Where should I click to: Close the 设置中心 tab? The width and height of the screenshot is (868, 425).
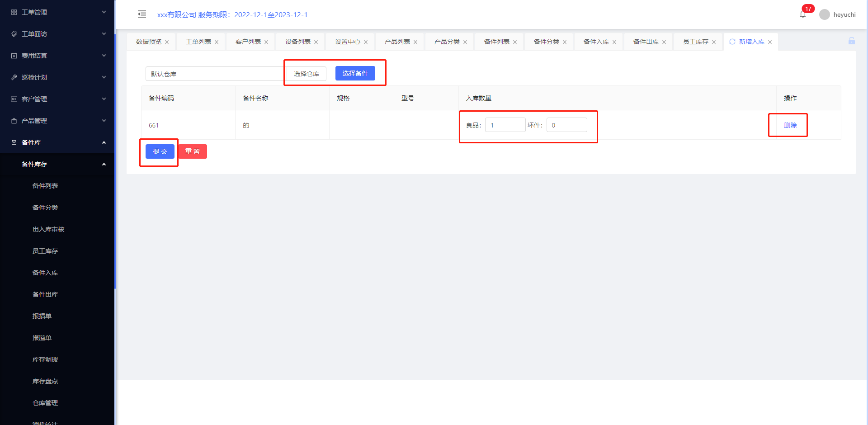(x=366, y=42)
